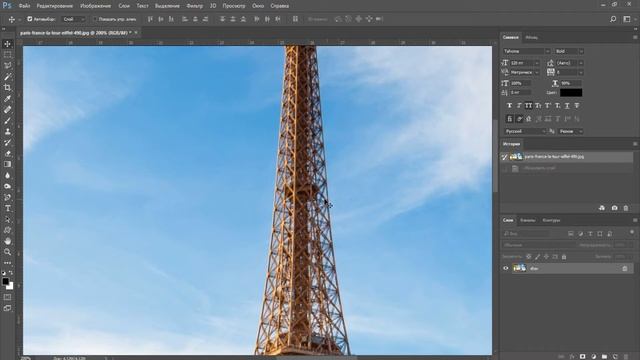Select the Crop tool

(x=7, y=88)
